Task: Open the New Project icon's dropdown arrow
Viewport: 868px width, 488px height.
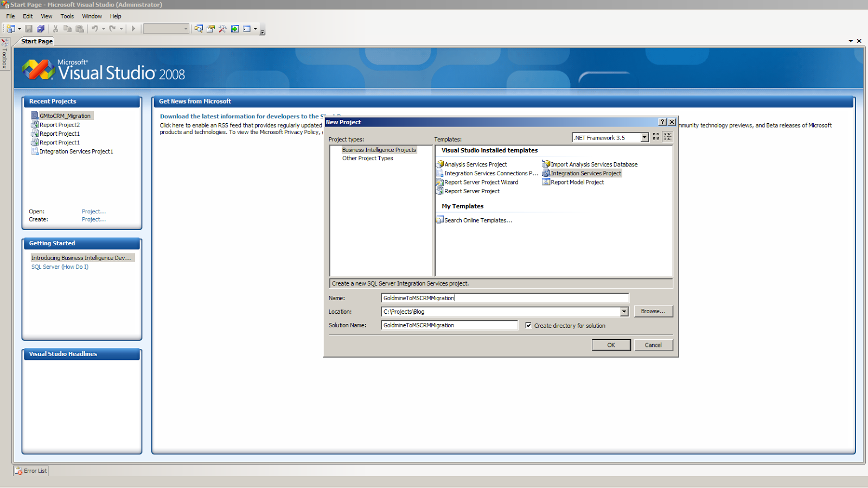Action: point(20,29)
